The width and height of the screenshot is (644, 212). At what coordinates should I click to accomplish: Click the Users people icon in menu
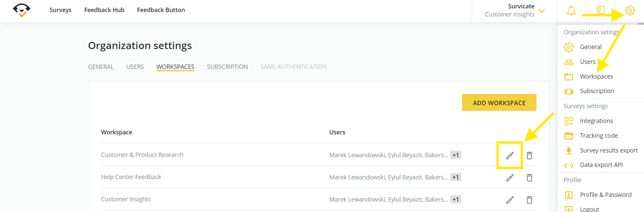tap(569, 62)
